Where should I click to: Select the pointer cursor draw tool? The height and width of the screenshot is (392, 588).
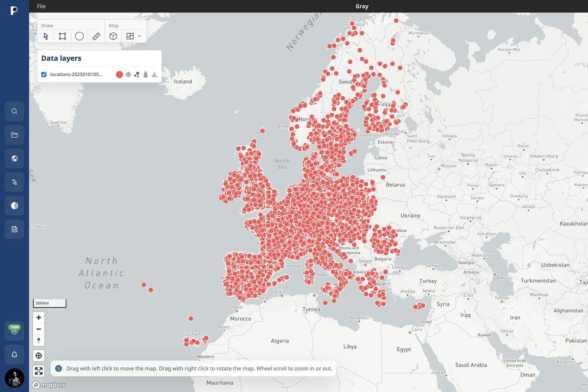click(46, 36)
